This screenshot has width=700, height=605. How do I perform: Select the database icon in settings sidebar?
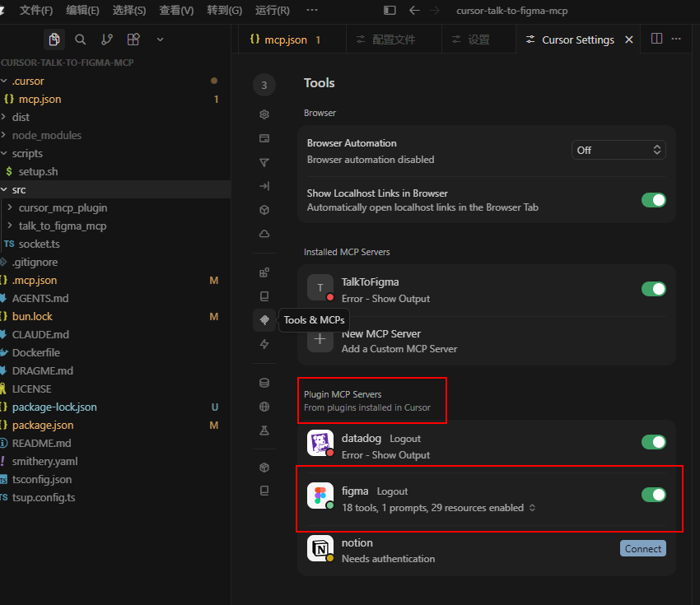point(264,383)
